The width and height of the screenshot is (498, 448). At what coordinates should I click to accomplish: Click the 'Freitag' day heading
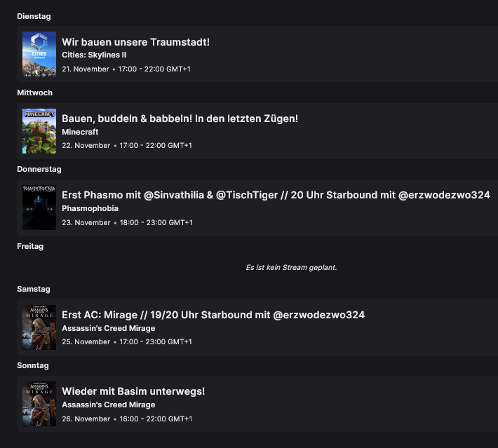[x=30, y=246]
